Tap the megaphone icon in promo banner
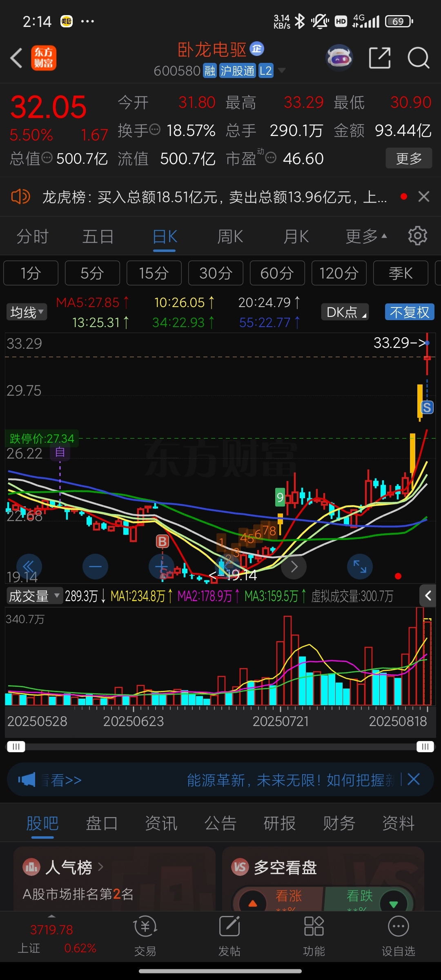This screenshot has height=980, width=441. tap(27, 780)
